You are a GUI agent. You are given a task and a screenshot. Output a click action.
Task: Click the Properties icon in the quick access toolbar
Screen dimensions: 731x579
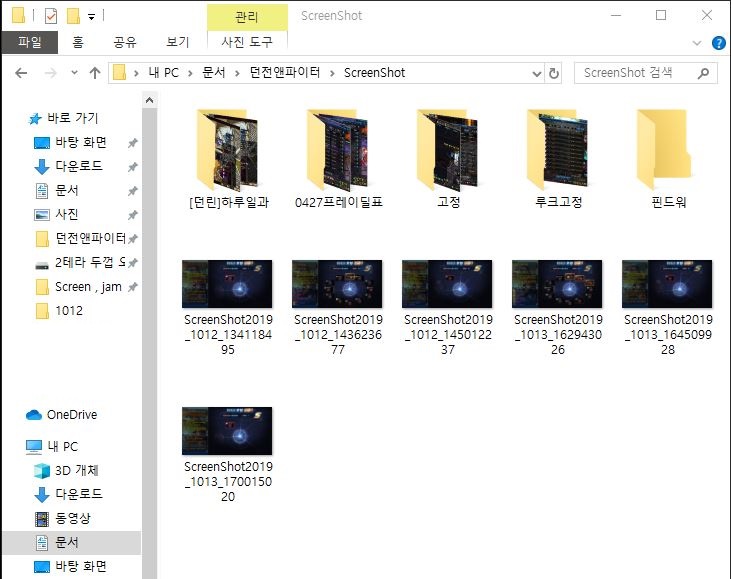[x=51, y=16]
